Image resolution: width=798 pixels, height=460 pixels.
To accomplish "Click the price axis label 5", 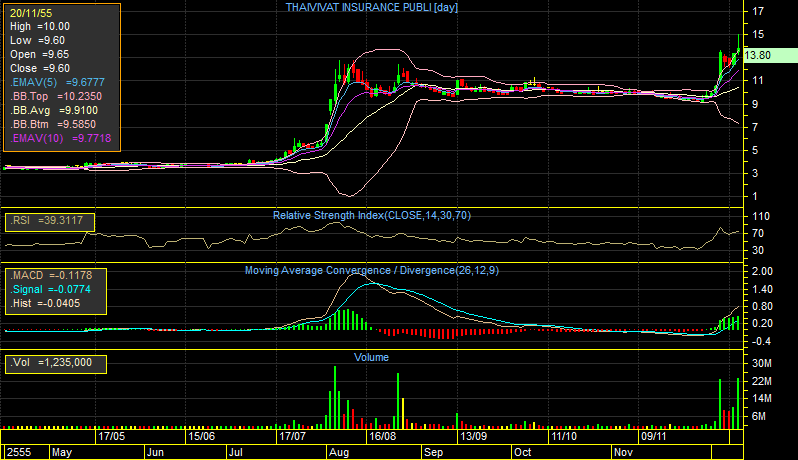I will [x=755, y=150].
